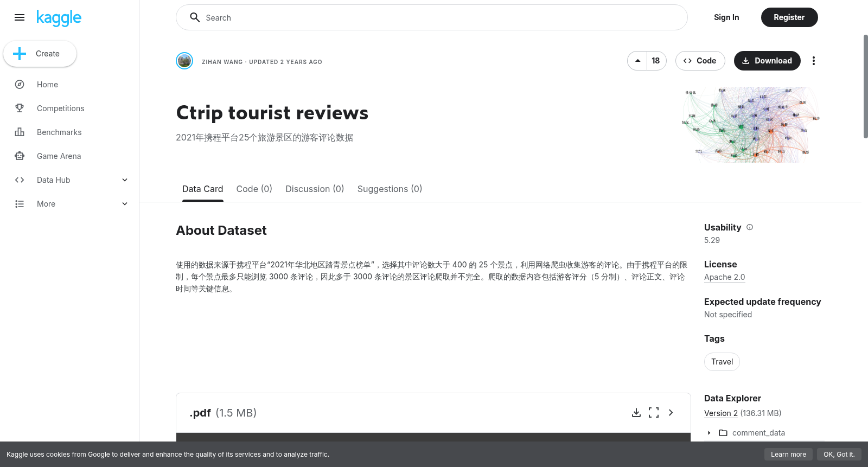
Task: Click the Data Hub code icon
Action: 20,180
